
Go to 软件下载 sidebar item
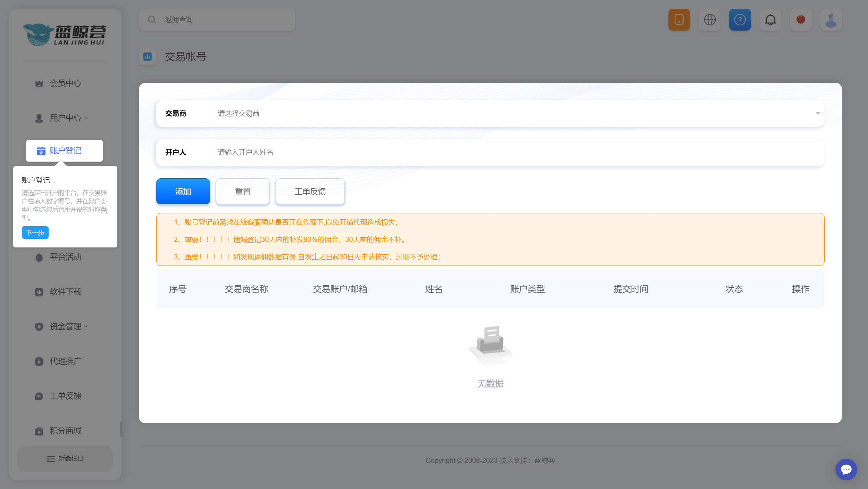[x=65, y=292]
